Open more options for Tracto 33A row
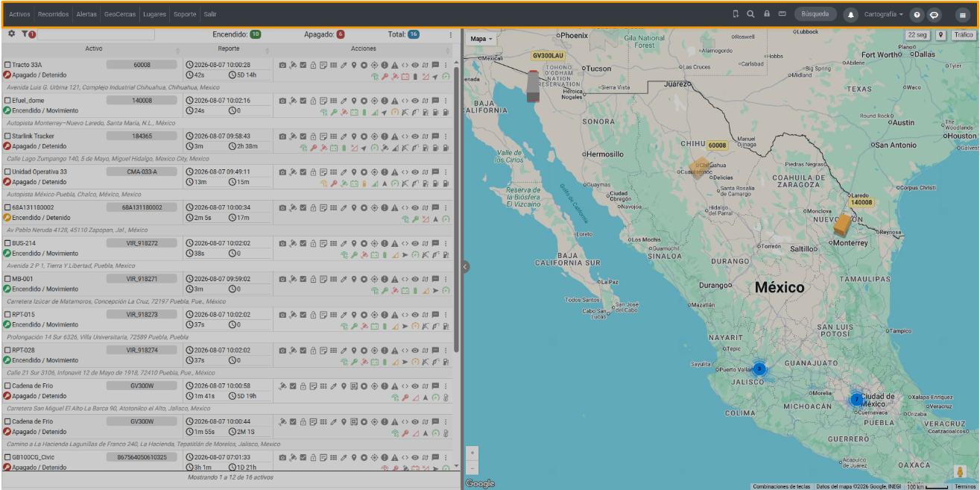Viewport: 980px width, 490px height. [x=446, y=65]
